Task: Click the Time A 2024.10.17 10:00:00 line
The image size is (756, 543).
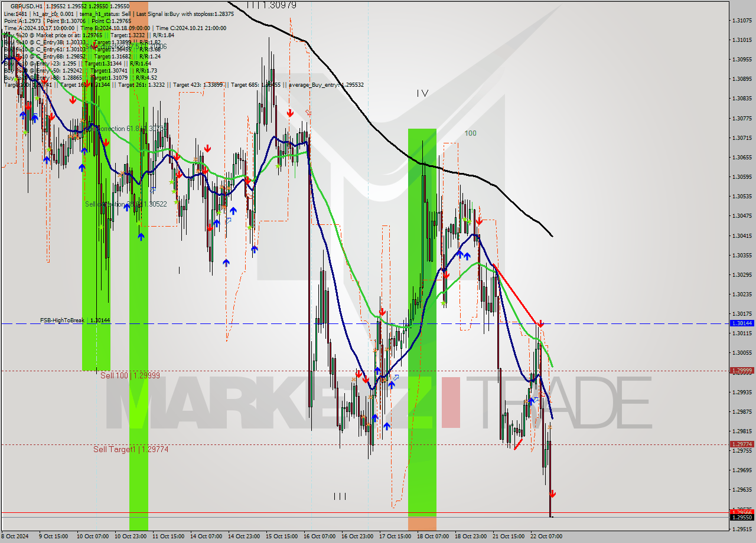Action: [x=115, y=28]
